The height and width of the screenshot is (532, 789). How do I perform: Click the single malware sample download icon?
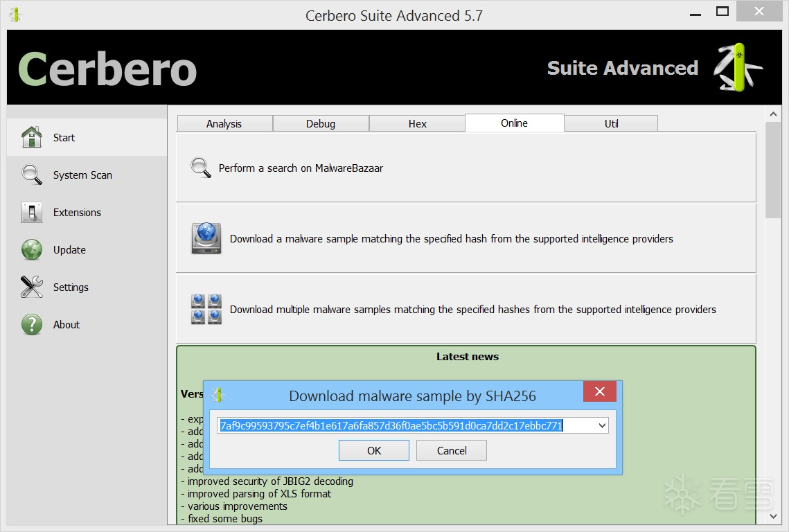[206, 238]
